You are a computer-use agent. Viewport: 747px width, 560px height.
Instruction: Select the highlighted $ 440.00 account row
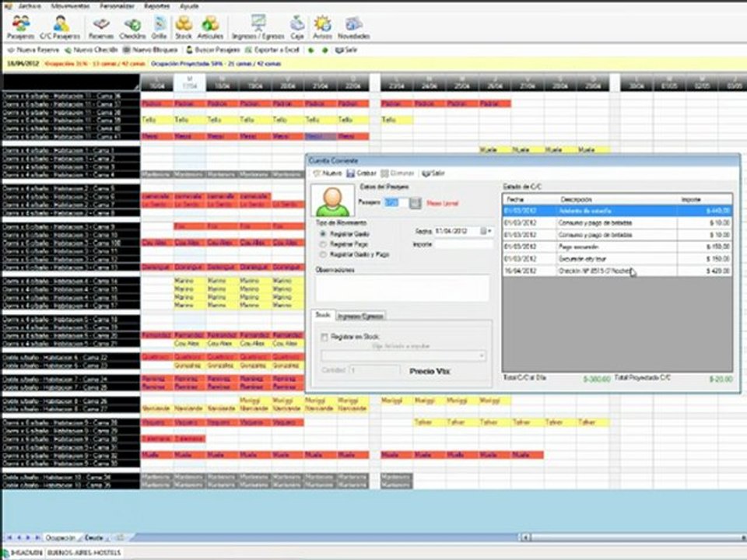coord(617,211)
